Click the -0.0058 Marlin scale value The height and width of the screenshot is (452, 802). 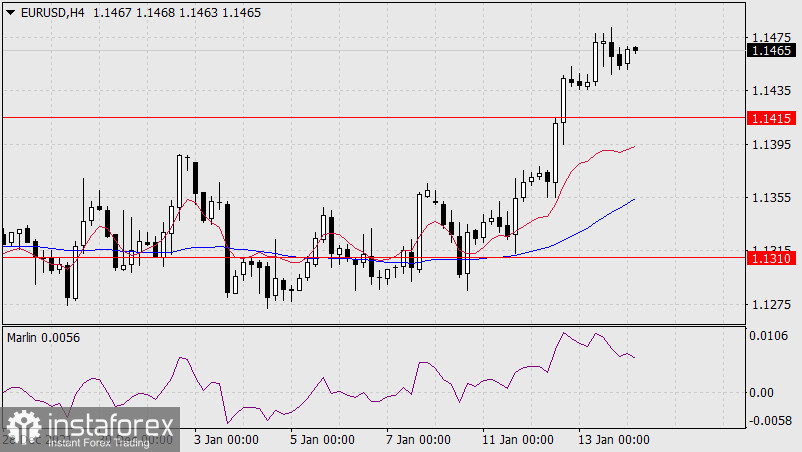click(x=770, y=421)
